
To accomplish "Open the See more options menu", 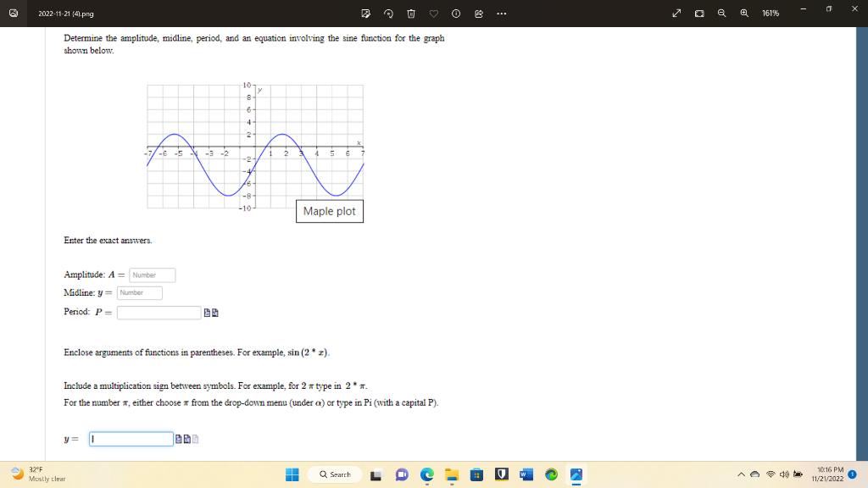I will click(503, 14).
